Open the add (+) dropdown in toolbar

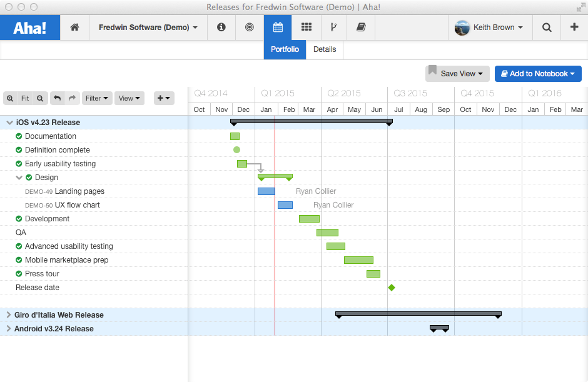tap(164, 98)
